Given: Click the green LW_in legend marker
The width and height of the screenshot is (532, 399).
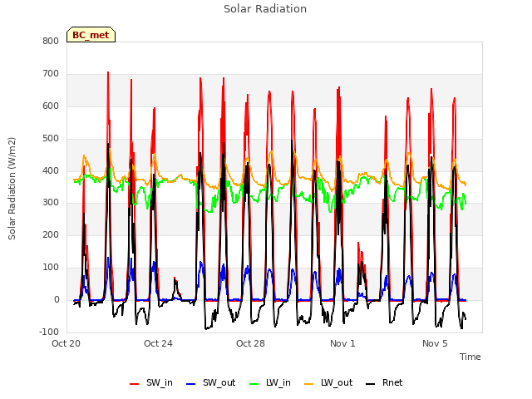Looking at the screenshot, I should tap(254, 384).
